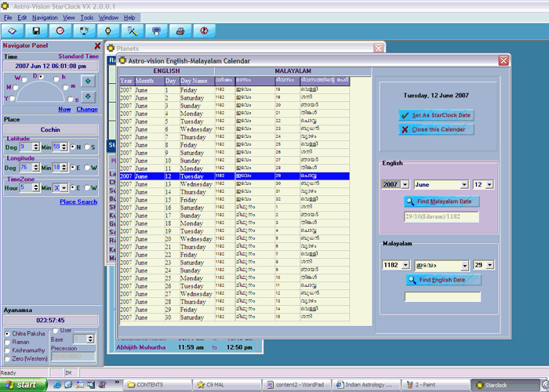Click the Now link
Viewport: 549px width, 392px height.
coord(64,109)
